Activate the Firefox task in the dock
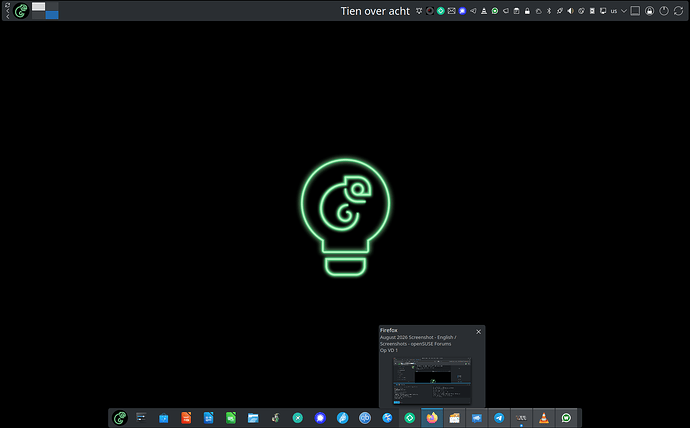690x428 pixels. pyautogui.click(x=432, y=418)
